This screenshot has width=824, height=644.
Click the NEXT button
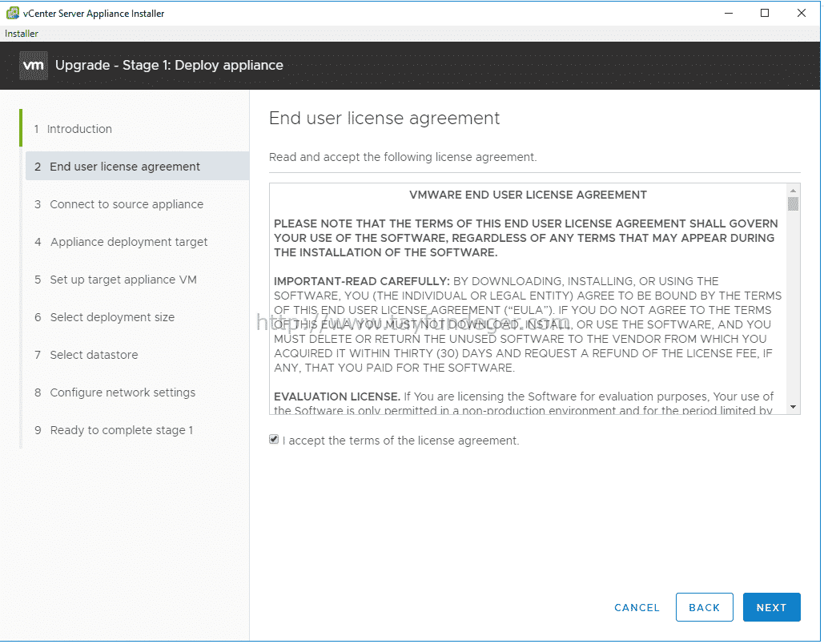[x=771, y=607]
